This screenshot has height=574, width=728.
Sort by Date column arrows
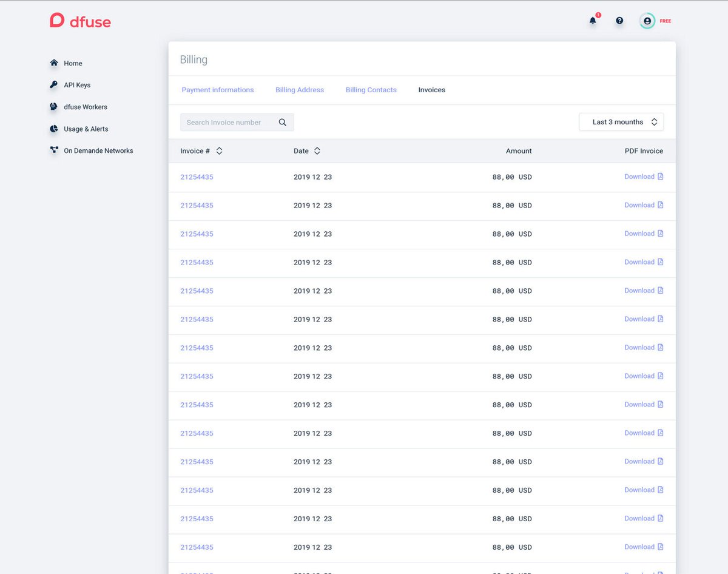coord(317,150)
